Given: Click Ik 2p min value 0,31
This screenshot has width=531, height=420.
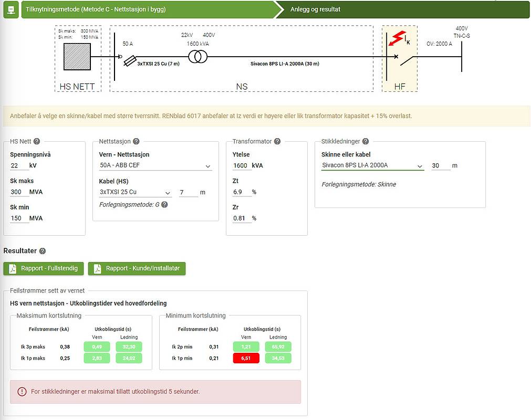Looking at the screenshot, I should 214,347.
